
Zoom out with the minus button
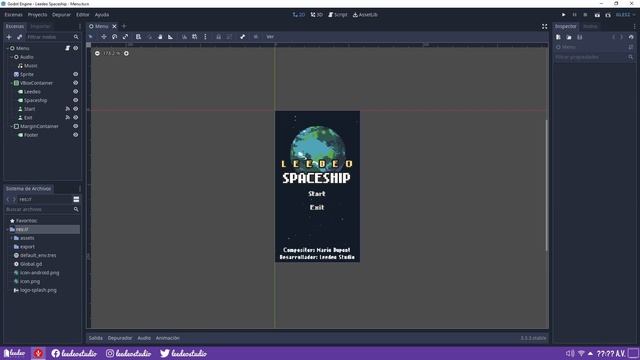click(x=97, y=53)
